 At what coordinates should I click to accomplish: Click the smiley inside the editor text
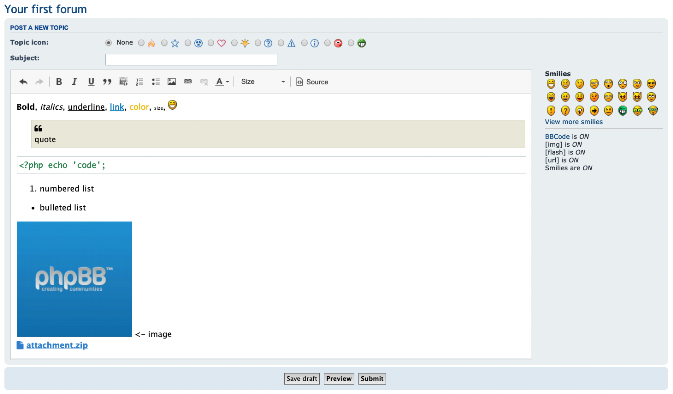click(173, 105)
